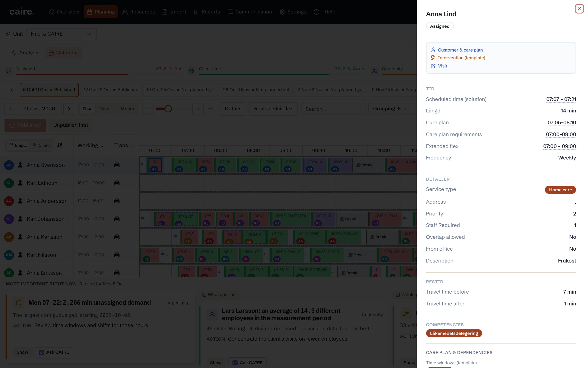Click the Break block in Karl Johansson row

(x=352, y=219)
